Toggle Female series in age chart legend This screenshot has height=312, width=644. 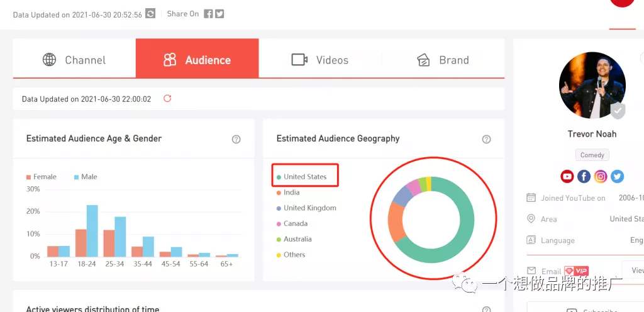pyautogui.click(x=41, y=177)
